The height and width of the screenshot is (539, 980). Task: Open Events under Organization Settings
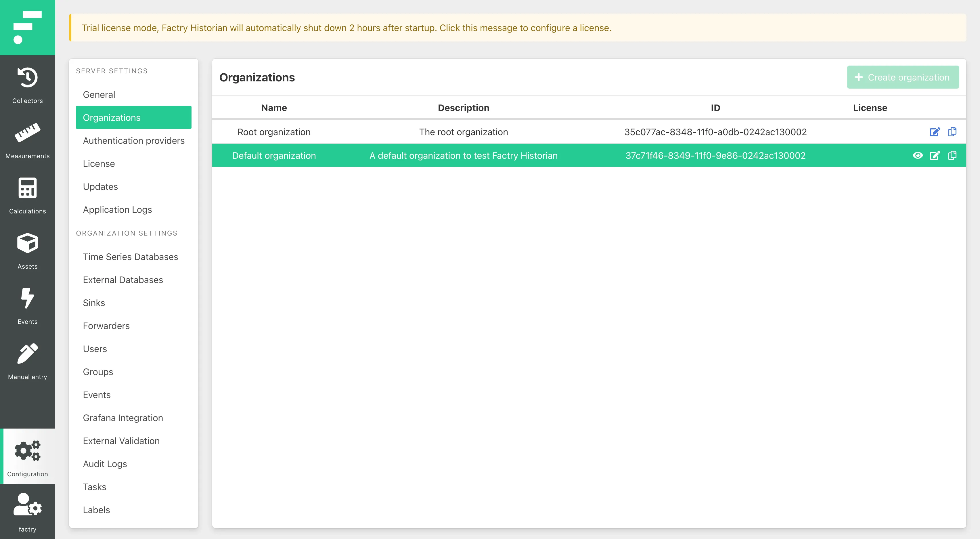pyautogui.click(x=133, y=395)
